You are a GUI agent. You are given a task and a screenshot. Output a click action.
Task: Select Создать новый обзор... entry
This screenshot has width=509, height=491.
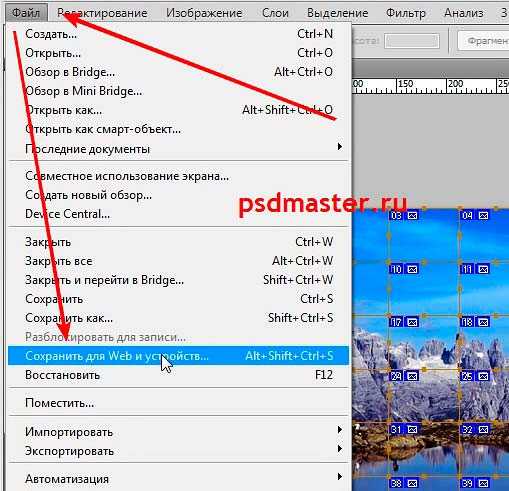coord(178,195)
